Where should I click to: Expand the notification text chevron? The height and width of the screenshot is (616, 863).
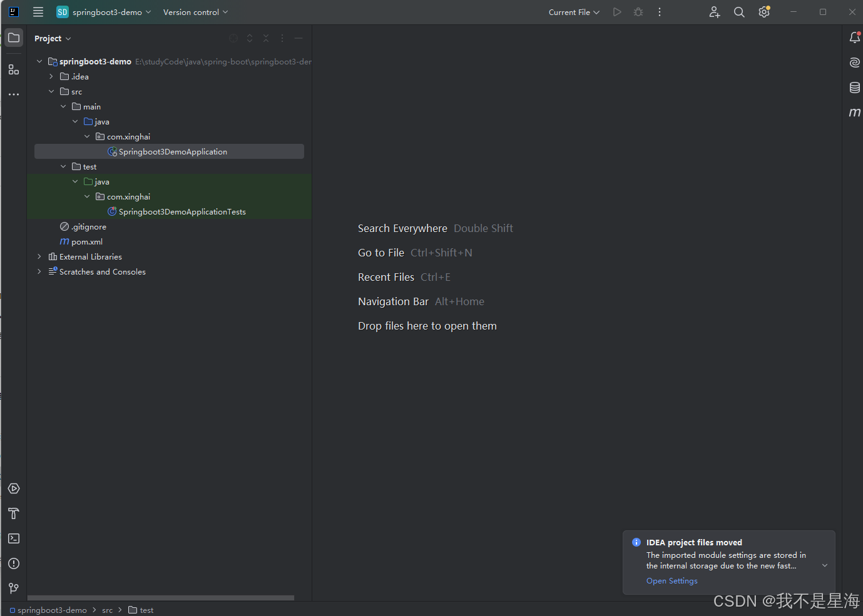(x=825, y=565)
